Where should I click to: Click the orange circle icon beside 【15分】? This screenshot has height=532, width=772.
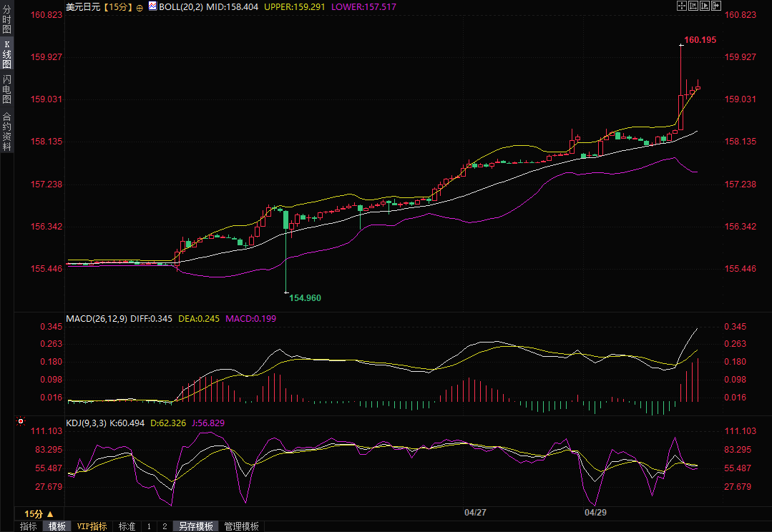point(139,7)
